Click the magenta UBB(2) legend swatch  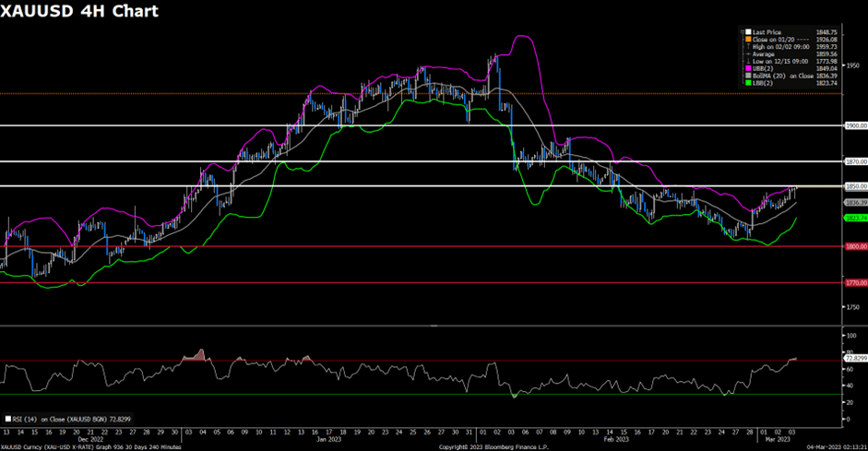click(748, 67)
